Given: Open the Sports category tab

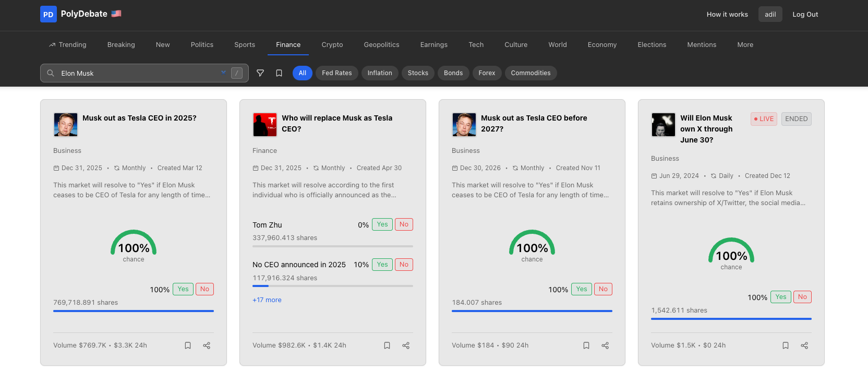Looking at the screenshot, I should (245, 45).
